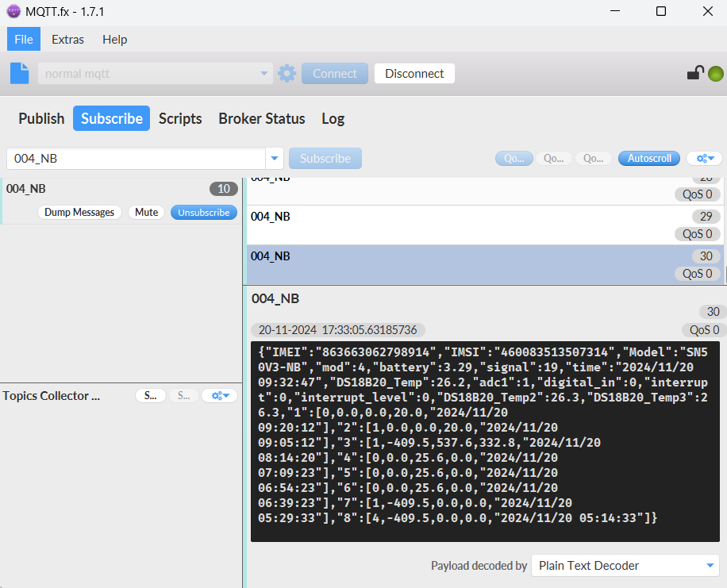Click the number 30 badge in message detail
727x588 pixels.
click(713, 312)
